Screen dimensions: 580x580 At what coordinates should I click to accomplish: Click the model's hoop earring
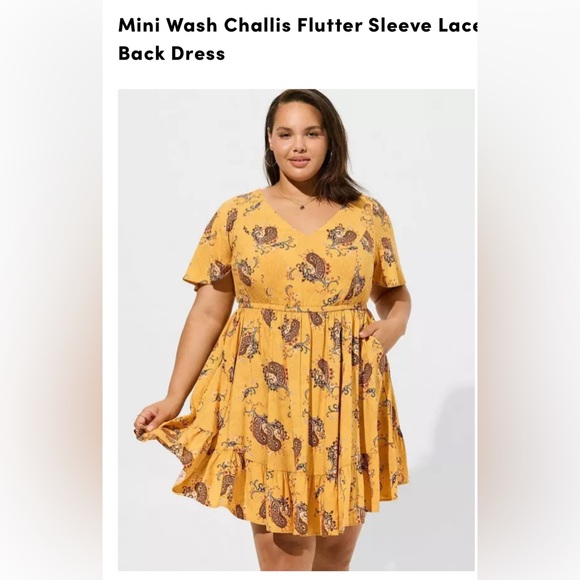click(270, 158)
